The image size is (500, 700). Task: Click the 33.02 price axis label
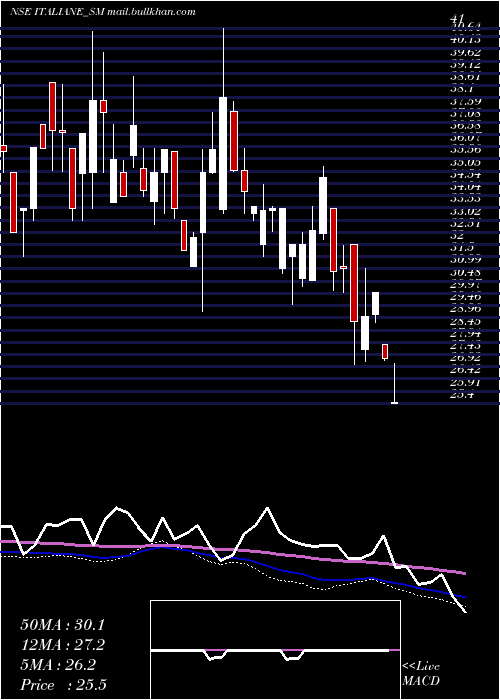click(x=466, y=212)
